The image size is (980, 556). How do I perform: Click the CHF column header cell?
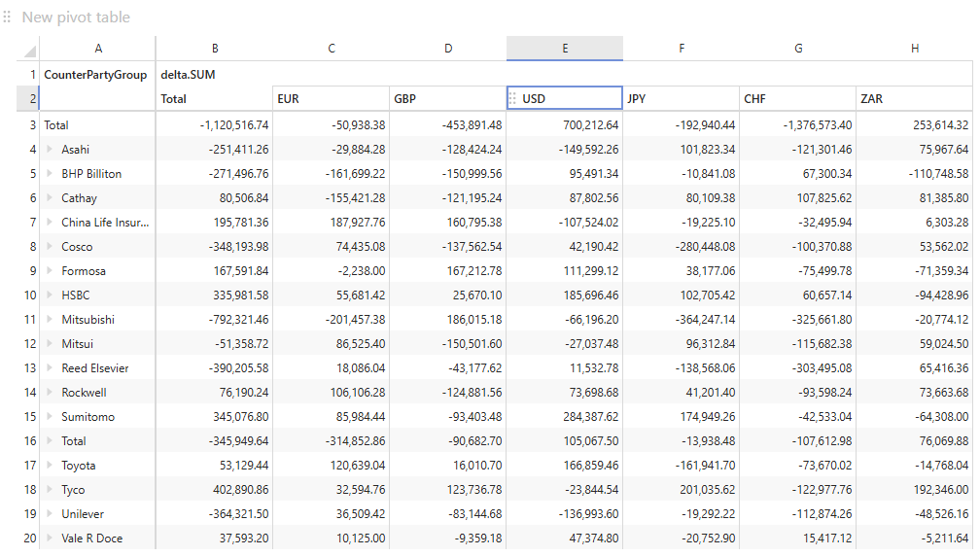798,99
